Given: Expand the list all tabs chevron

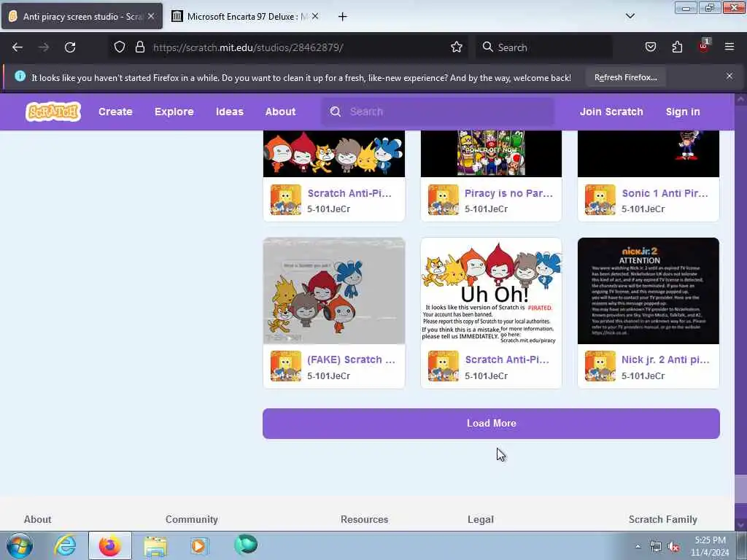Looking at the screenshot, I should tap(630, 16).
